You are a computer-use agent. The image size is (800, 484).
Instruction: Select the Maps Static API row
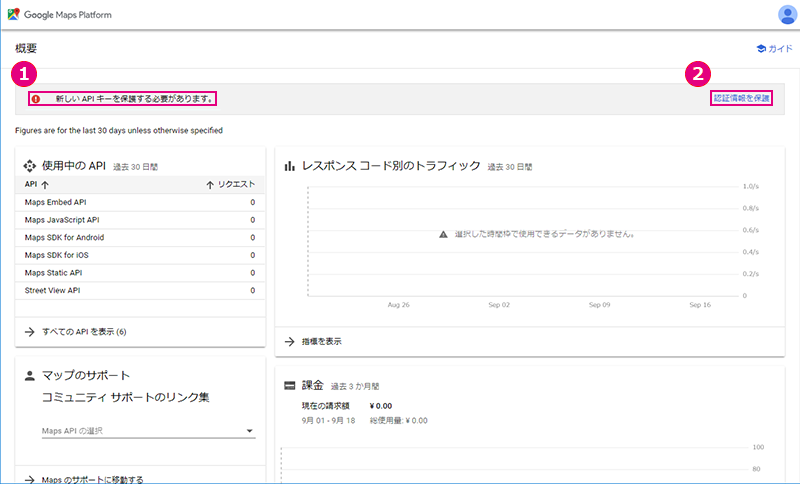coord(140,273)
